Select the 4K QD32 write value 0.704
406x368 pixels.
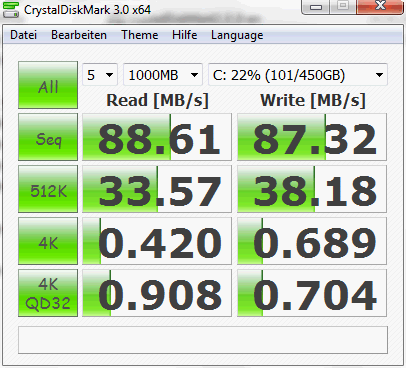312,293
